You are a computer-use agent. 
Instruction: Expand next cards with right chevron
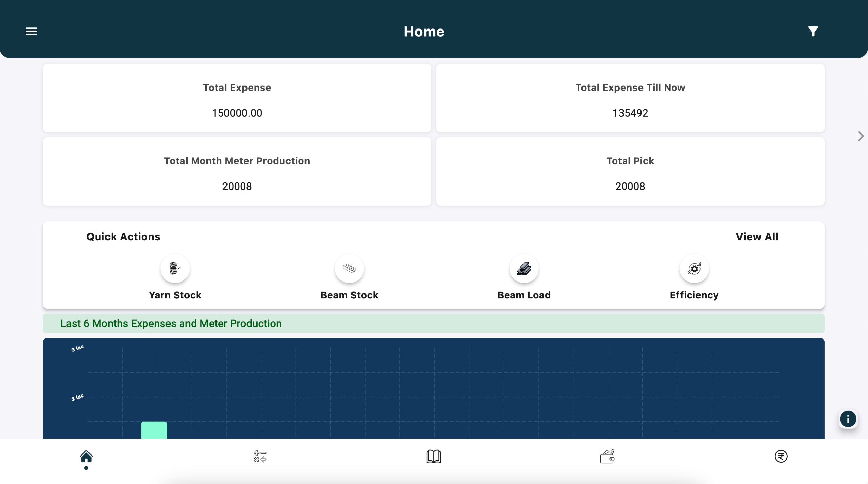861,136
